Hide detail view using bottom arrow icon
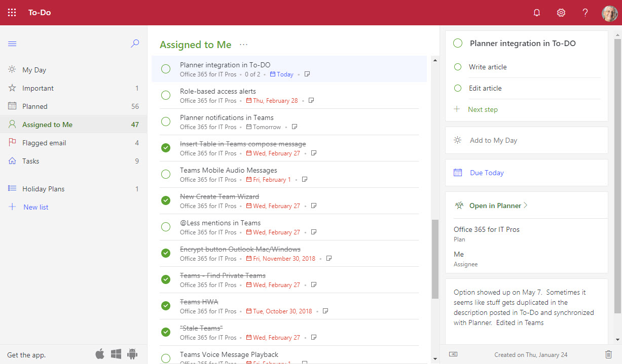 click(x=453, y=354)
